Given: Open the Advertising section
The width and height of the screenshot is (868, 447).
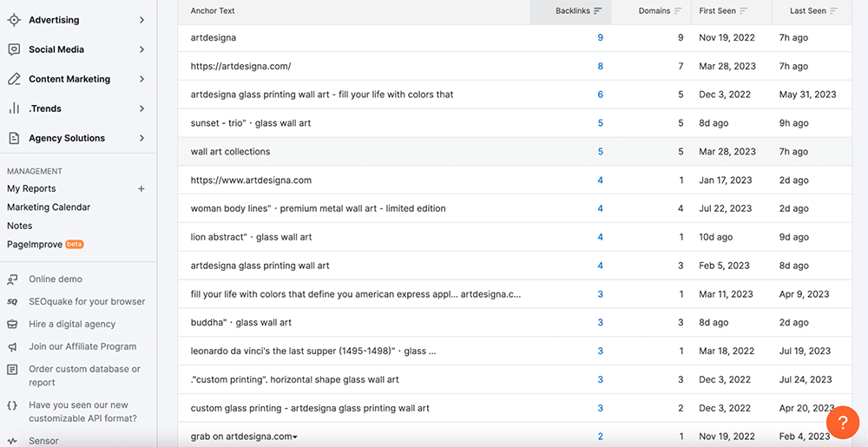Looking at the screenshot, I should pyautogui.click(x=54, y=20).
